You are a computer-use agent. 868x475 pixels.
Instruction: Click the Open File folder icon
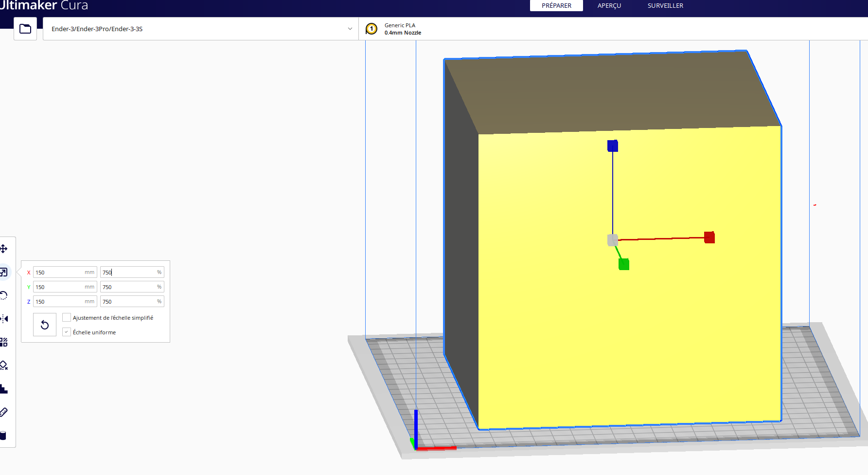[x=25, y=29]
